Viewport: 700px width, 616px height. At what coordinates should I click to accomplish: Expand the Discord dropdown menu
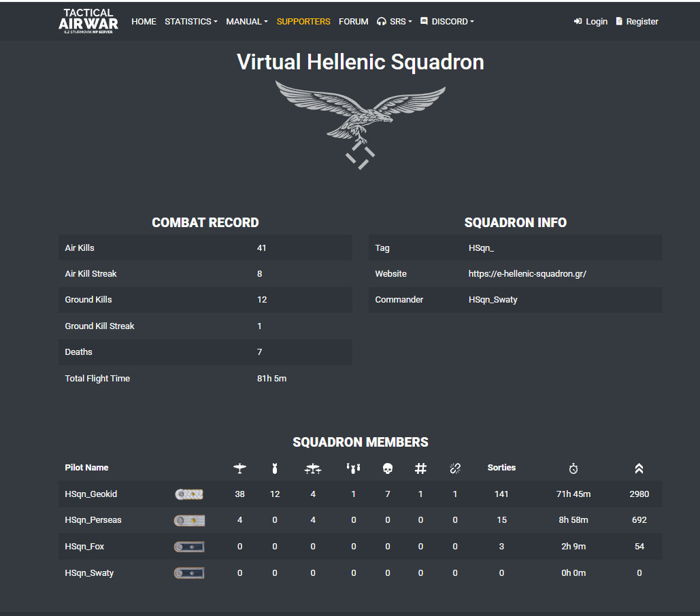[447, 21]
